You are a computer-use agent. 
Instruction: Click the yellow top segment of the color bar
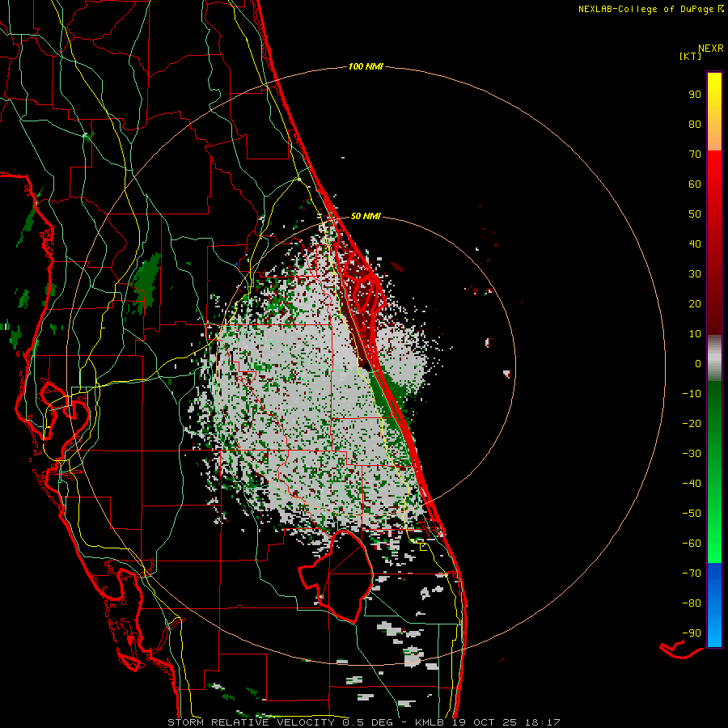point(714,112)
